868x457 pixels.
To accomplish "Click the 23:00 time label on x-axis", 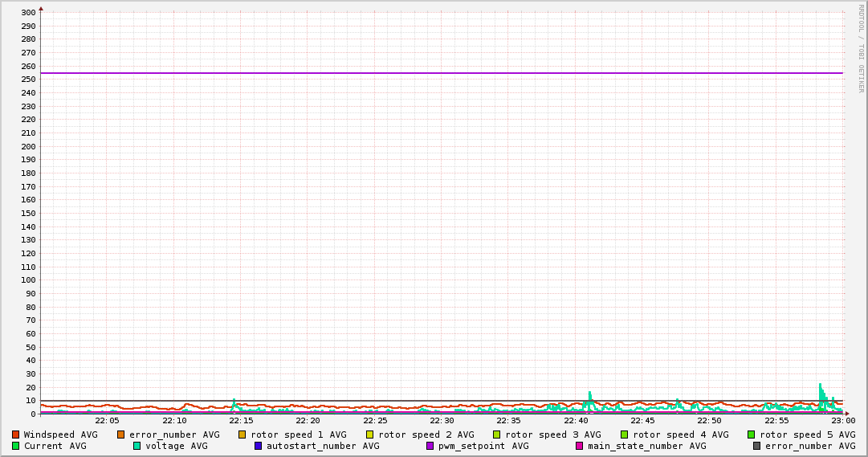I will click(x=843, y=420).
